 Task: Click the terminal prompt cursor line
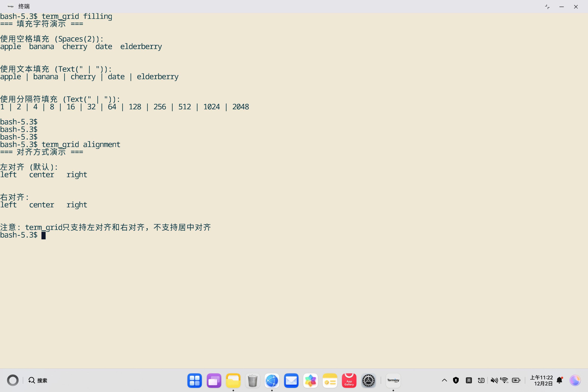tap(44, 235)
